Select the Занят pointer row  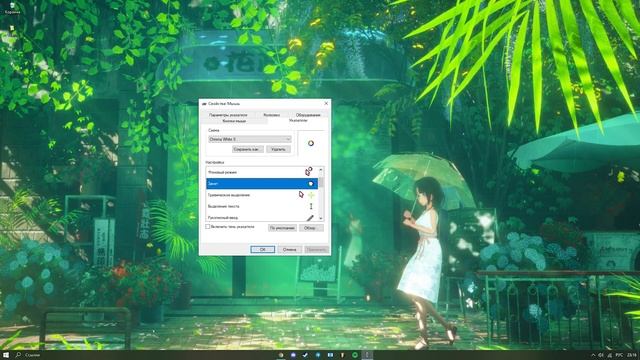pos(262,184)
